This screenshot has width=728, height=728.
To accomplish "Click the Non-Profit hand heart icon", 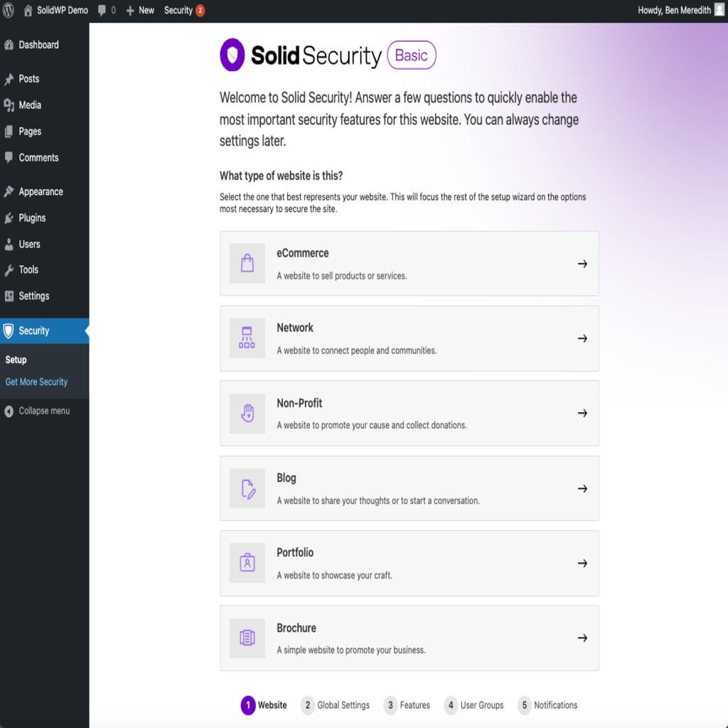I will coord(247,413).
